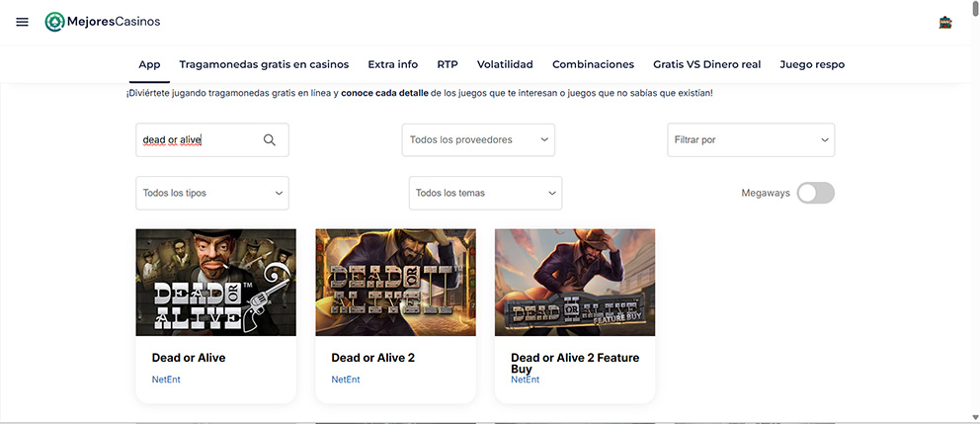Click the magnifying glass search icon

pyautogui.click(x=269, y=140)
